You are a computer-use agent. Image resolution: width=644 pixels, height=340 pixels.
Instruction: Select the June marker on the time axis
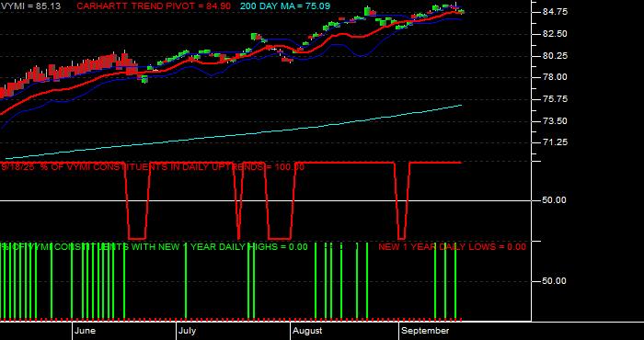click(x=86, y=331)
